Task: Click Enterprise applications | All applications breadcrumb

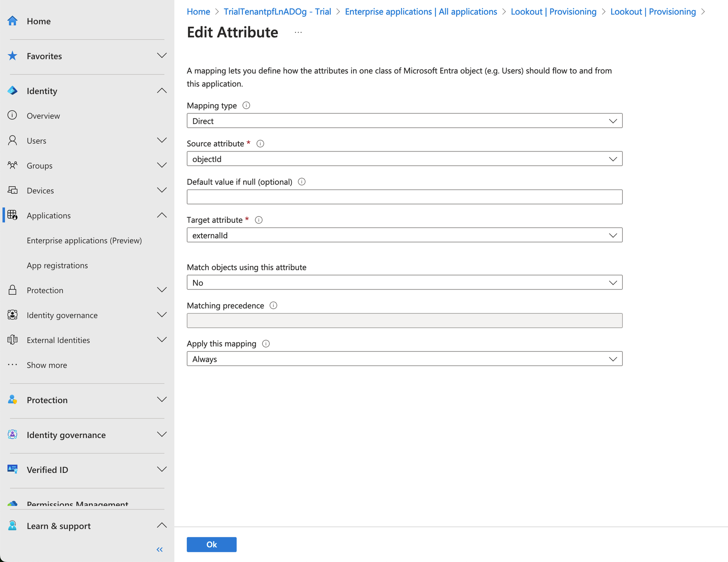Action: pos(421,12)
